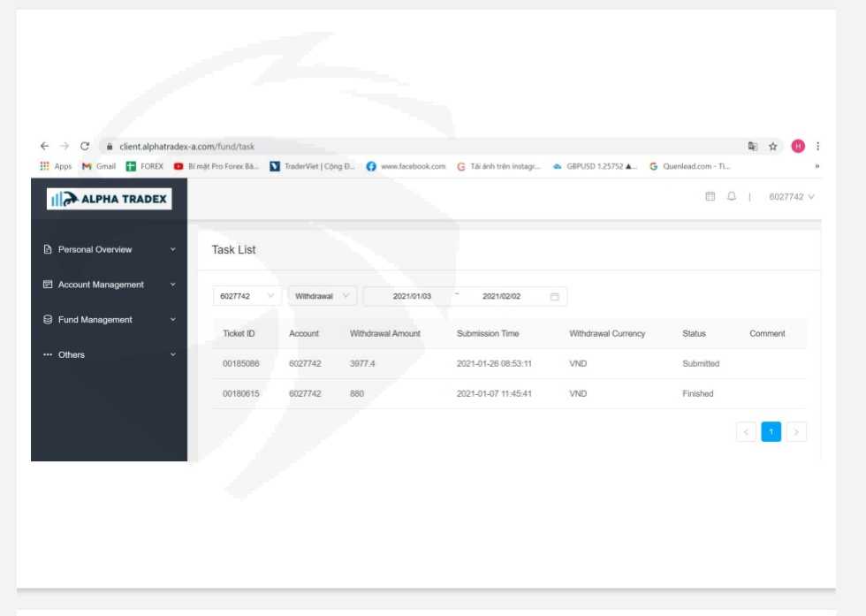Click the next page arrow
866x616 pixels.
(796, 431)
